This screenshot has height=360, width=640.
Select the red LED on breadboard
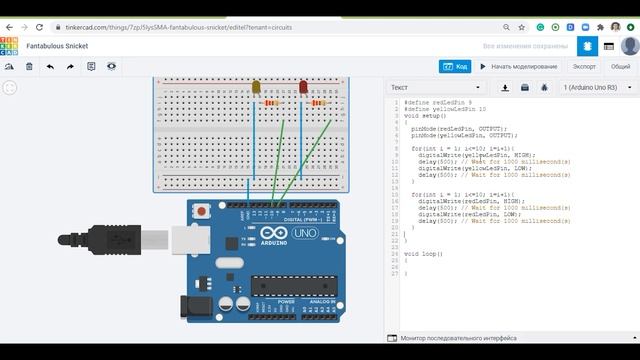[x=303, y=87]
